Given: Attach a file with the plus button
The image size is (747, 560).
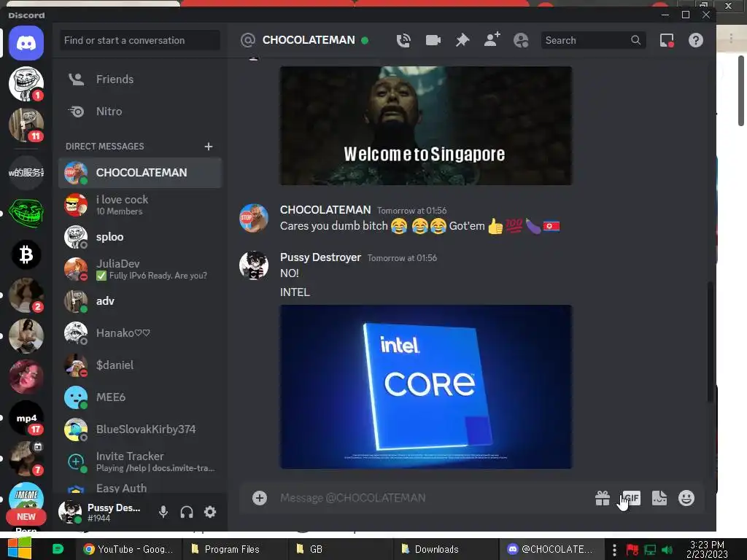Looking at the screenshot, I should 260,498.
